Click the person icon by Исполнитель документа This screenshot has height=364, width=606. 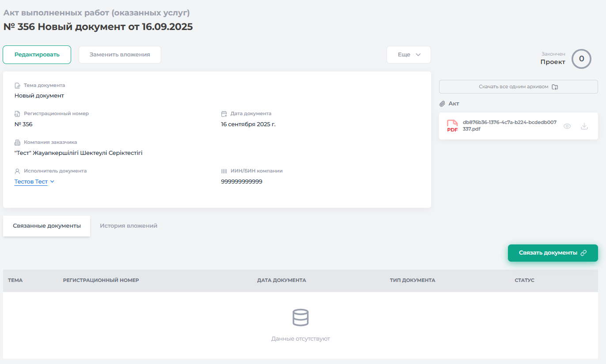[18, 171]
